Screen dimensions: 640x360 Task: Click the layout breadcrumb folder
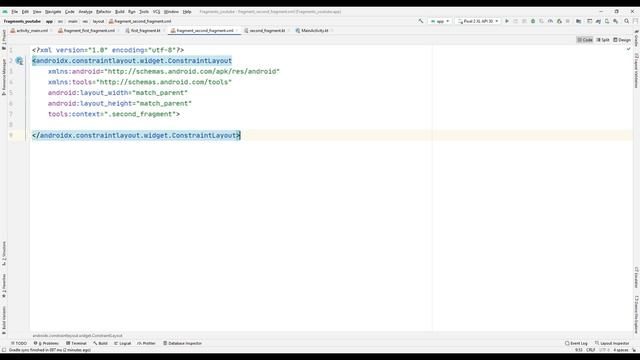pos(98,21)
